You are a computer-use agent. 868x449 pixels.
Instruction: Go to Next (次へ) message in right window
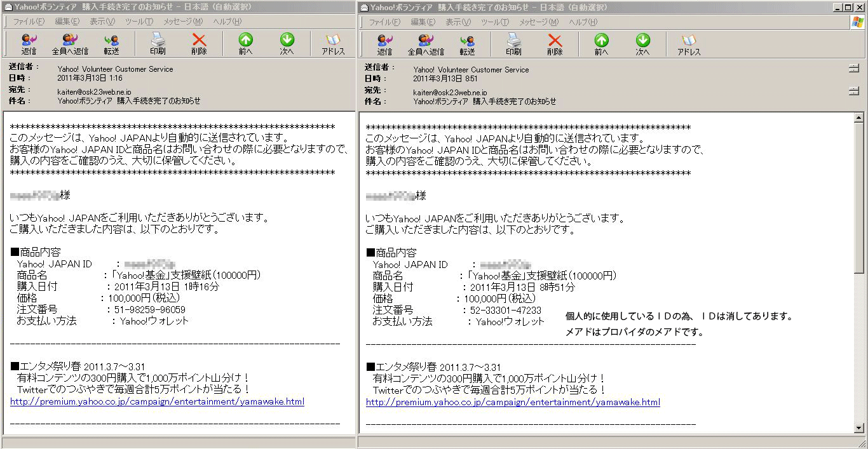point(642,44)
